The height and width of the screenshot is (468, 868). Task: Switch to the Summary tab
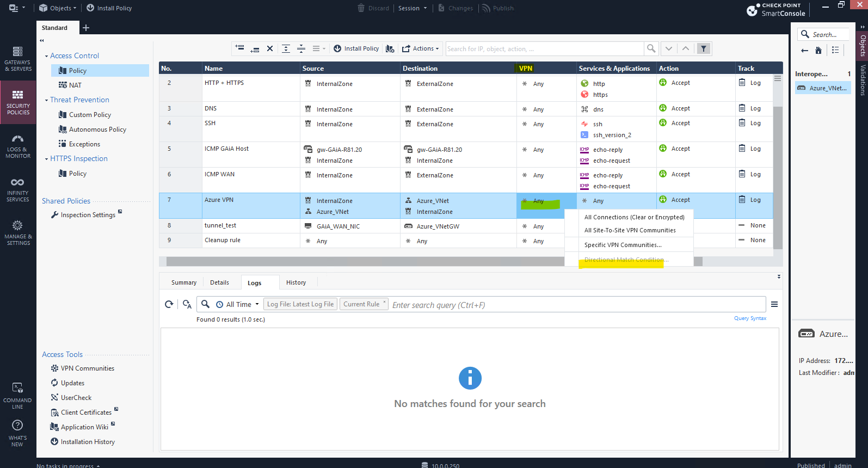coord(184,282)
